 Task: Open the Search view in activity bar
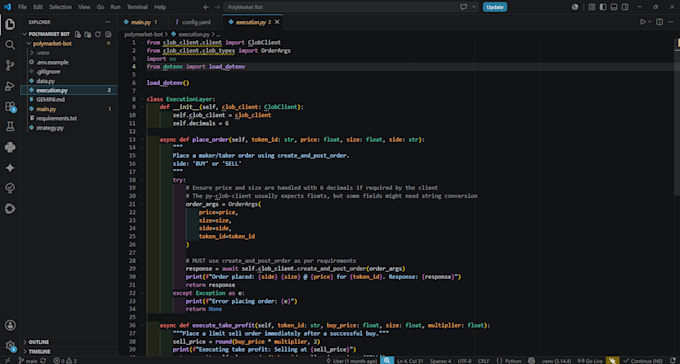coord(10,45)
